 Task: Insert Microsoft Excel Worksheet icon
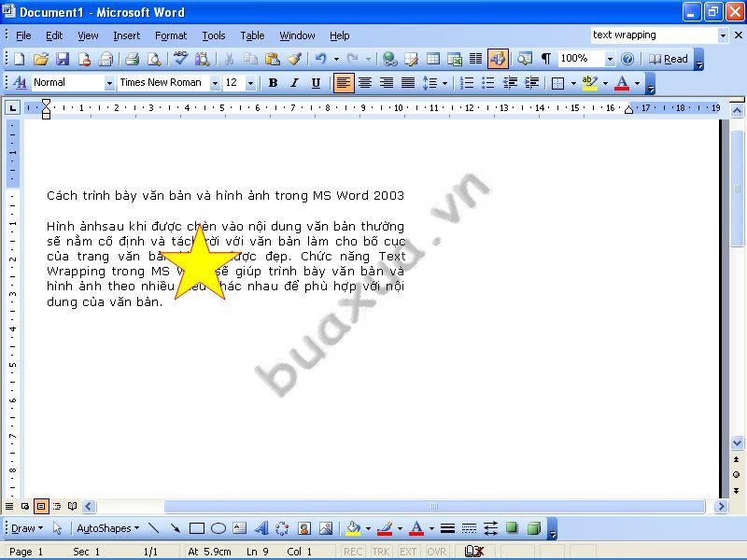pyautogui.click(x=455, y=59)
